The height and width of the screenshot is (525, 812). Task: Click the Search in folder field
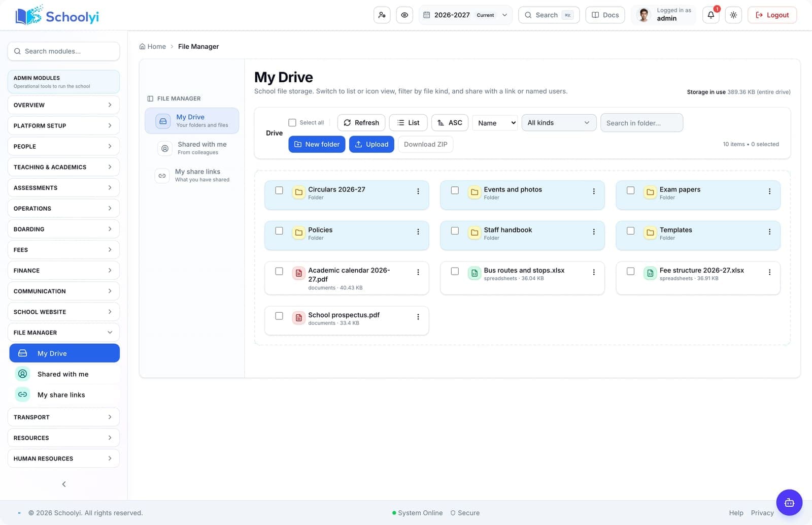pos(641,123)
